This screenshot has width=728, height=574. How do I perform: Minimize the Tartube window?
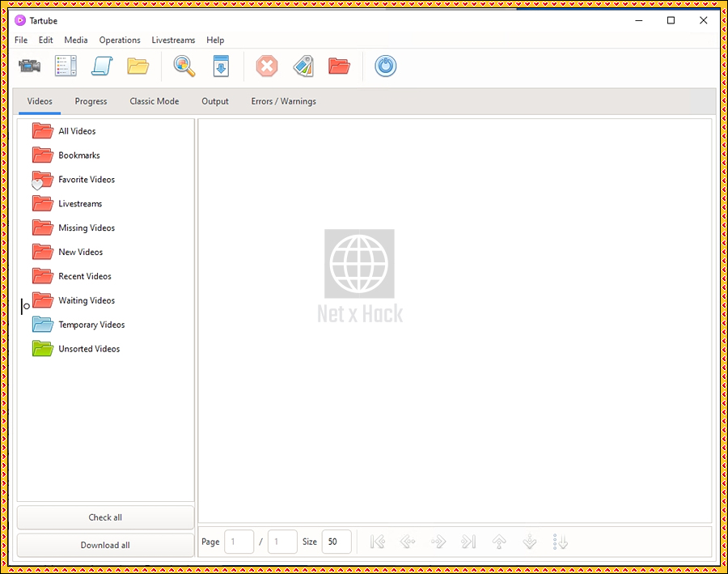(639, 20)
